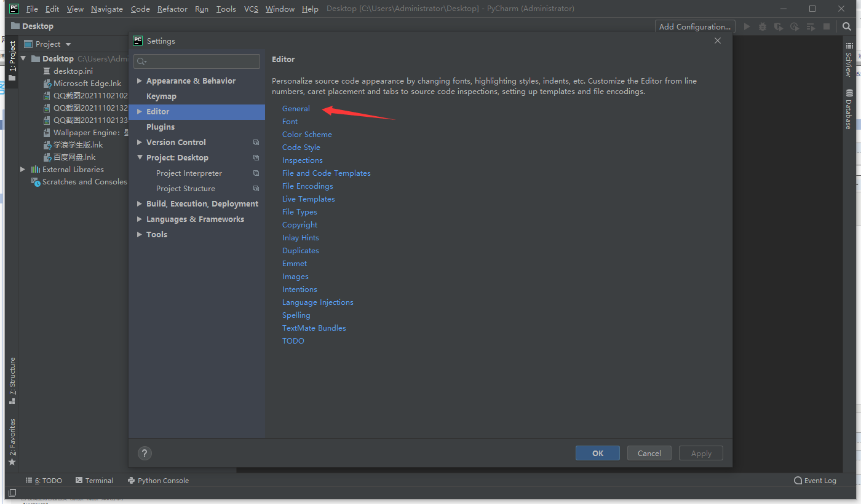Click the Stop square icon in toolbar

827,26
